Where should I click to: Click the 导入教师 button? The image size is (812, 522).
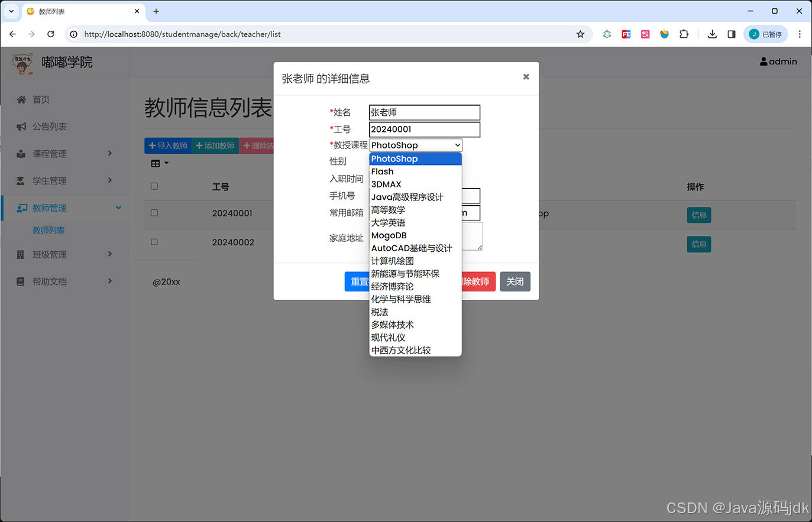tap(168, 145)
